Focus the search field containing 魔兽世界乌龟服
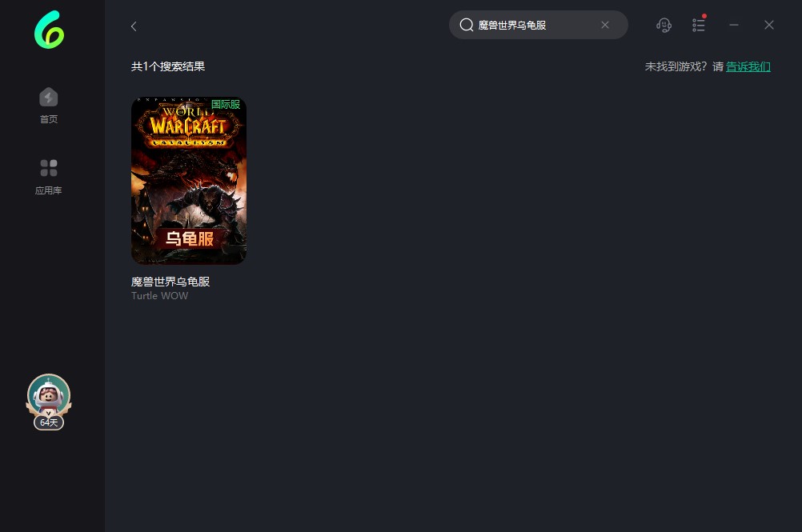 coord(532,25)
